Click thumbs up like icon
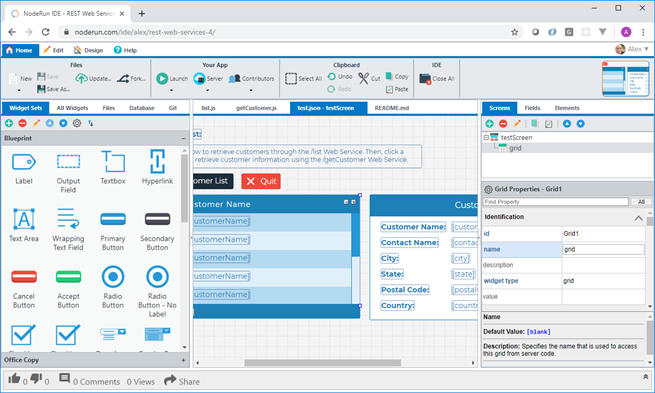The image size is (655, 393). click(x=14, y=378)
